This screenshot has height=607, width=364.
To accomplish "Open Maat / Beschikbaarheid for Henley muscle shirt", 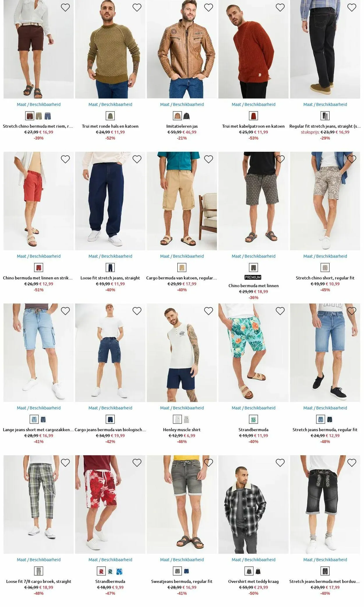I will tap(182, 408).
